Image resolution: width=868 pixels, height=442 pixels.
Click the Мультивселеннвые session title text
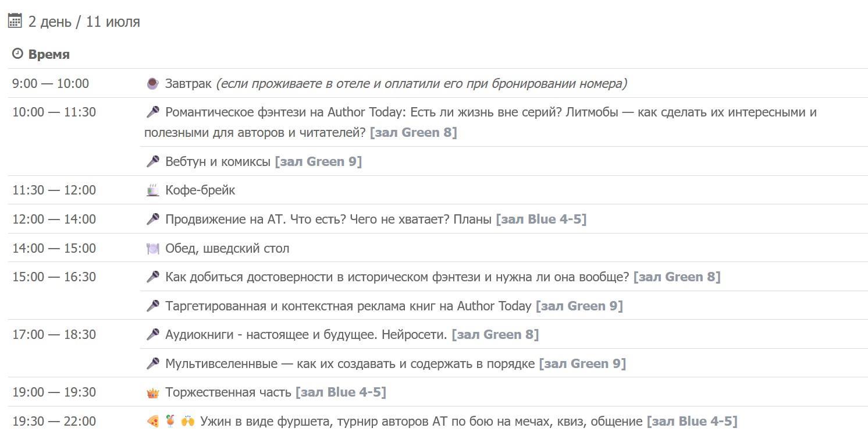click(350, 364)
